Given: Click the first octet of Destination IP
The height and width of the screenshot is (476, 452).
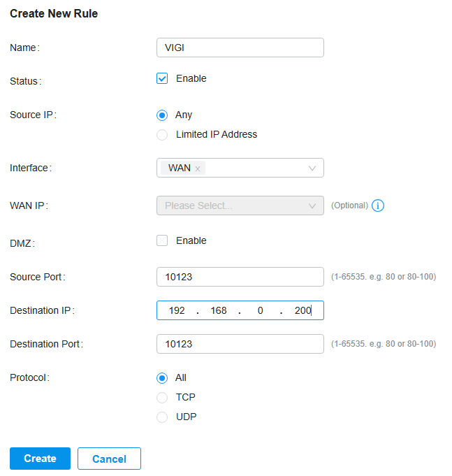Looking at the screenshot, I should [177, 310].
